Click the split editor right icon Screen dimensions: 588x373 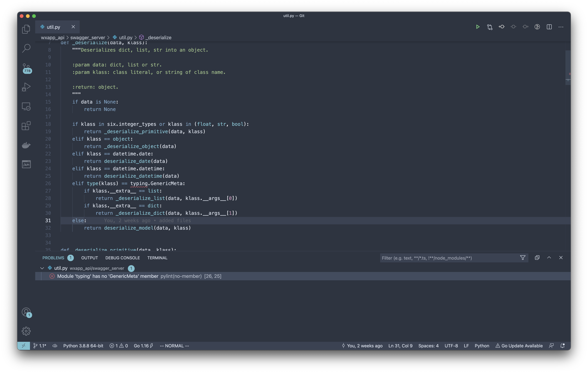549,27
